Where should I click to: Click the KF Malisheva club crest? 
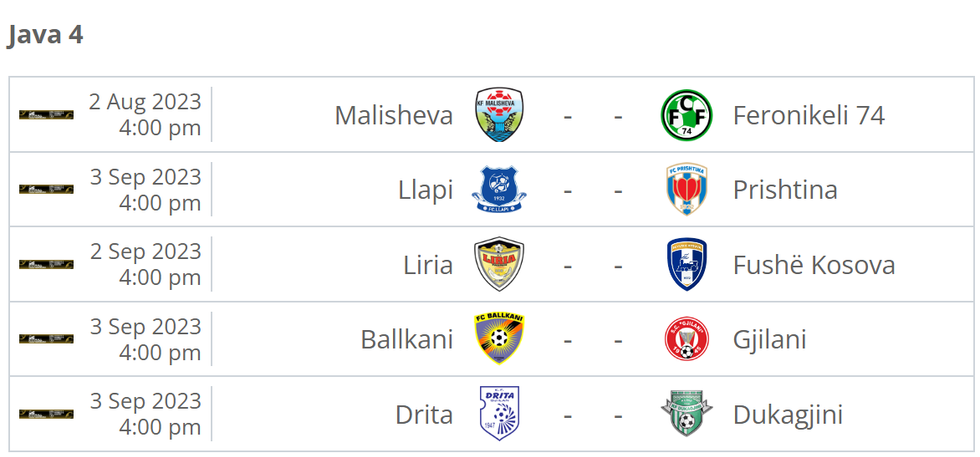(x=499, y=115)
